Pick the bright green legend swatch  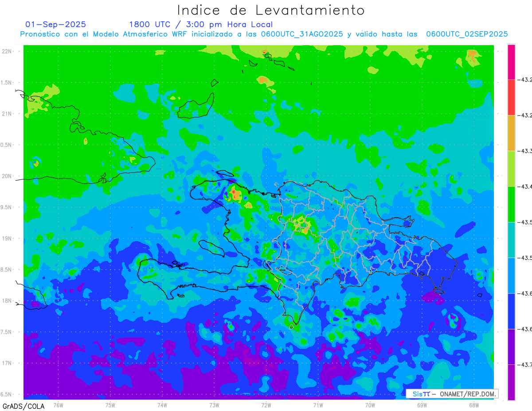coord(511,204)
